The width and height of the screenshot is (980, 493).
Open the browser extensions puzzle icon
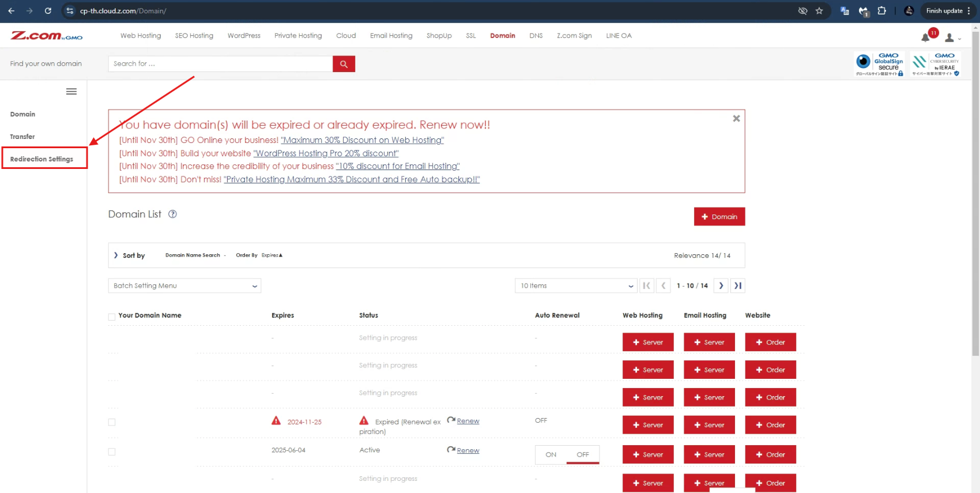pos(881,11)
